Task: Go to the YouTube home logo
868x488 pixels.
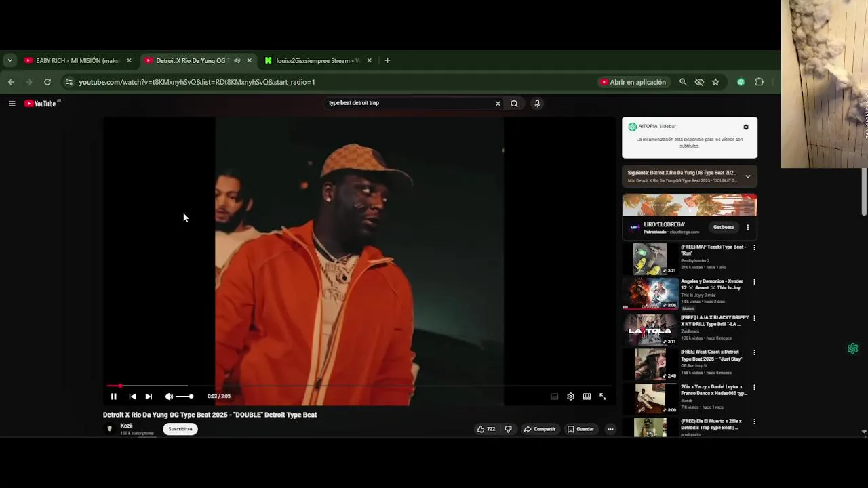Action: 41,104
